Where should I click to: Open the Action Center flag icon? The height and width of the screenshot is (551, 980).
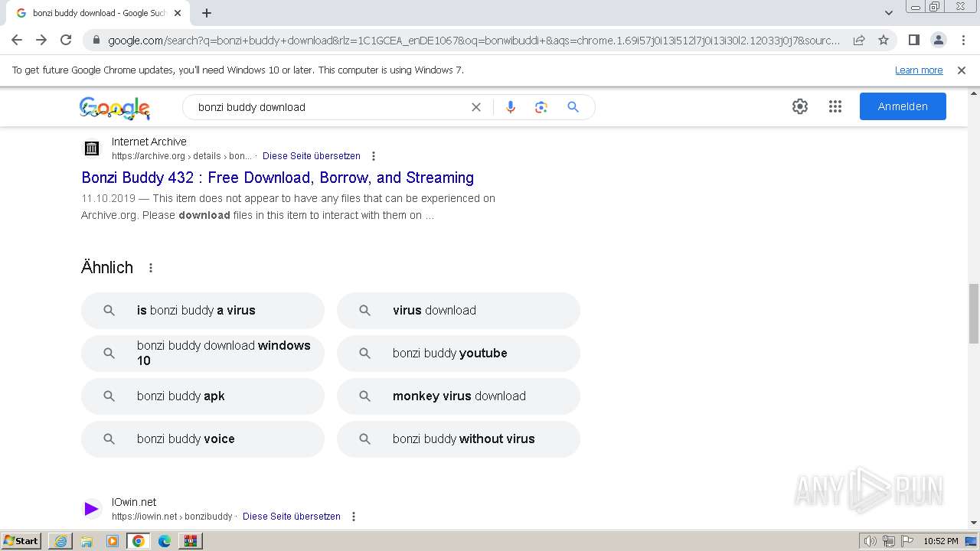pyautogui.click(x=906, y=541)
